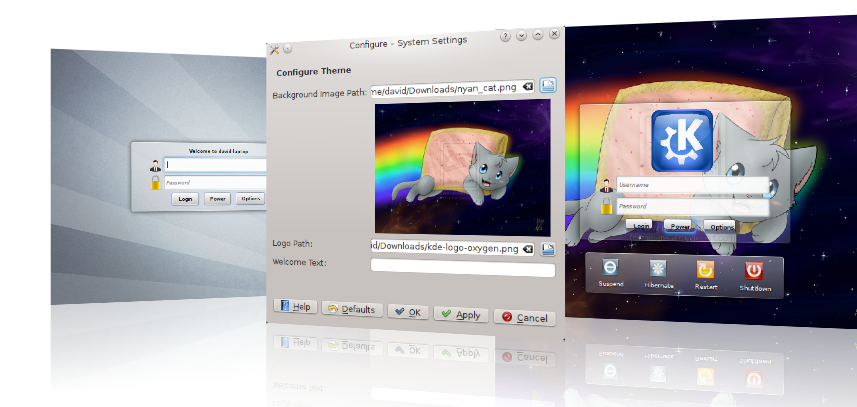857x407 pixels.
Task: Click Options button in right login screen
Action: click(720, 227)
